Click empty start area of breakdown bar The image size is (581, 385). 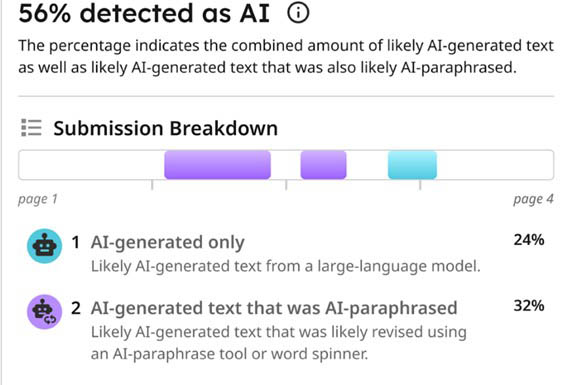[92, 165]
